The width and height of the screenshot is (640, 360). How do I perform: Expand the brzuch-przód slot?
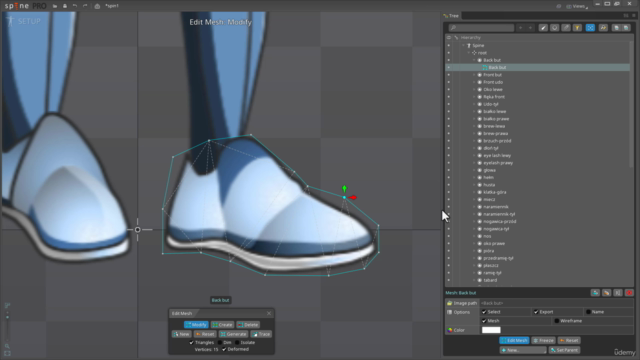(474, 141)
